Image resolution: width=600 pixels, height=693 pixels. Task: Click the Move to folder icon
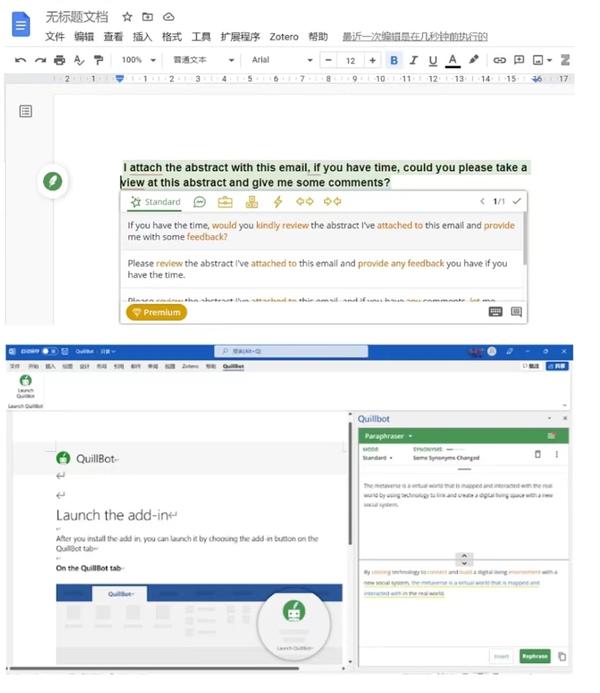click(x=148, y=17)
